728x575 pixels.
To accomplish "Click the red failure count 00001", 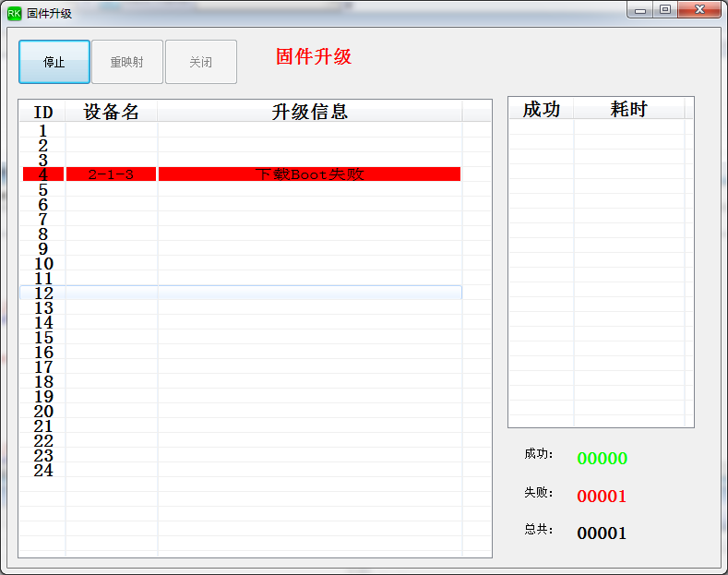I will pos(602,496).
